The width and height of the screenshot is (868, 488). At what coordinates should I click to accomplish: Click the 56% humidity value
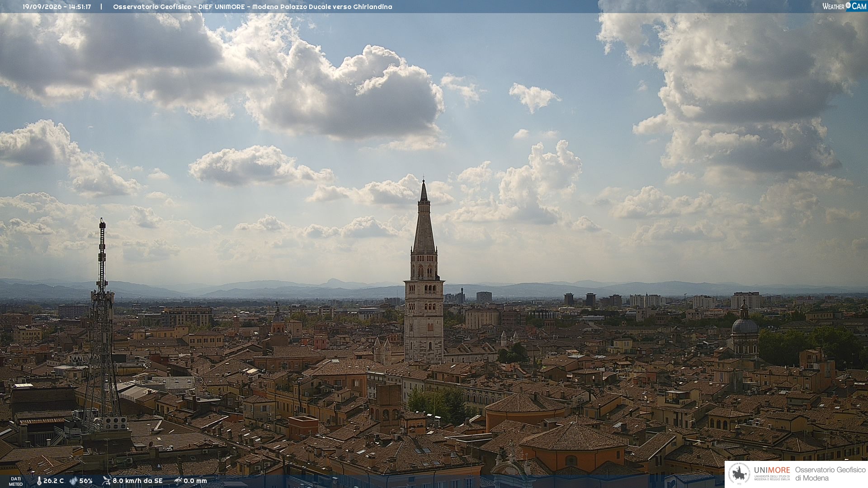click(x=85, y=481)
